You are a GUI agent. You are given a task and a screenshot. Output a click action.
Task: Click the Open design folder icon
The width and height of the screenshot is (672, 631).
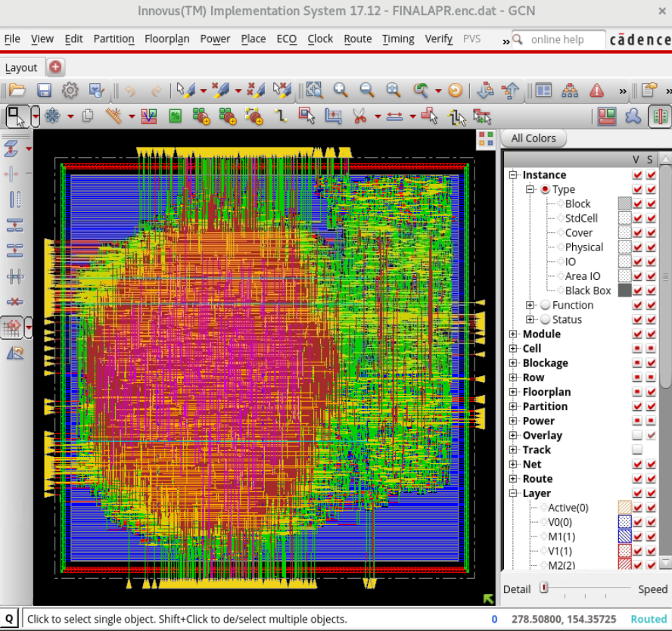click(x=17, y=90)
